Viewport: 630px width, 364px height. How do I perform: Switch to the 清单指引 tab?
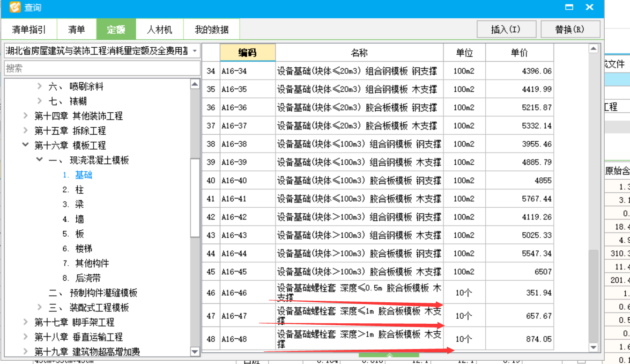(x=29, y=29)
